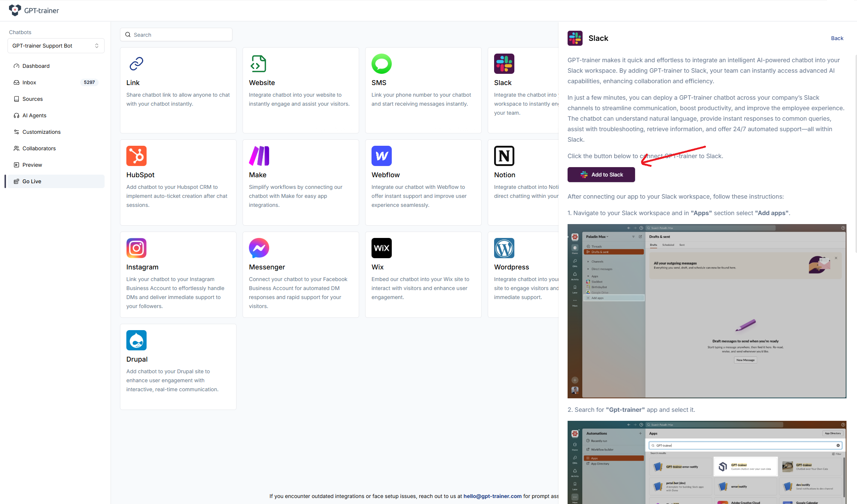This screenshot has height=504, width=857.
Task: Select the Wordpress logo icon
Action: point(504,248)
